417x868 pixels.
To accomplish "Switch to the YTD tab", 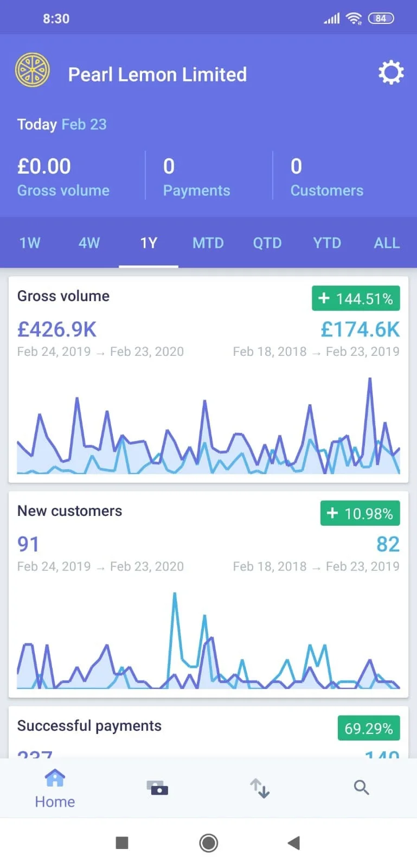I will [327, 242].
